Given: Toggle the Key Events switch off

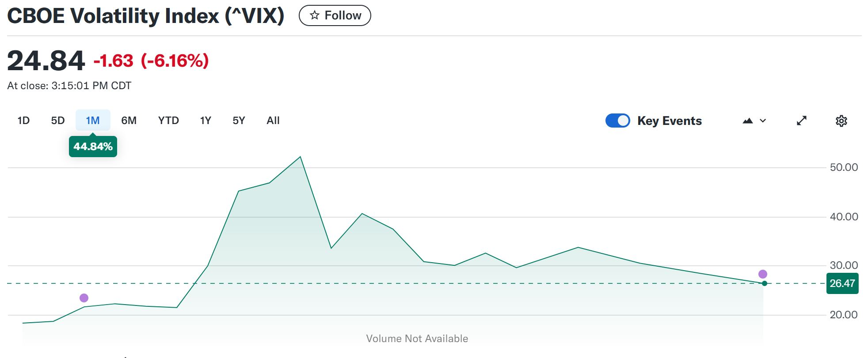Looking at the screenshot, I should coord(617,121).
